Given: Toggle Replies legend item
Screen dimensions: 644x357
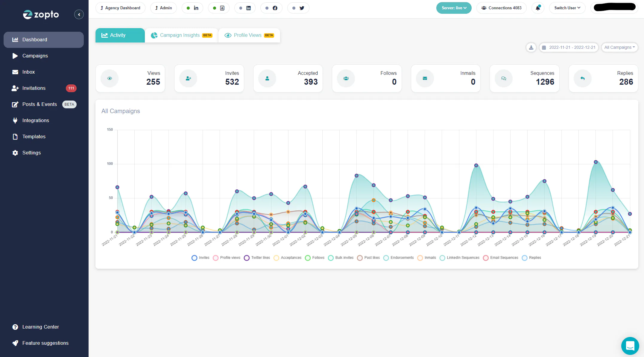Looking at the screenshot, I should coord(531,258).
